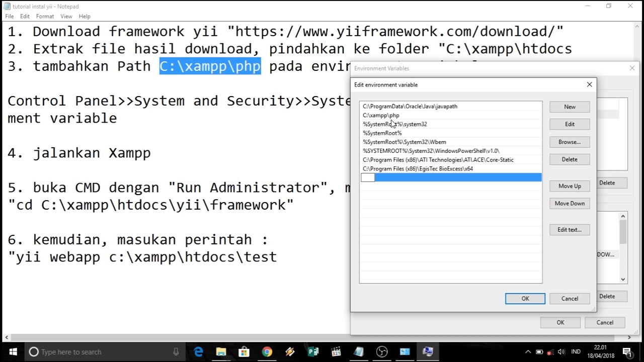The image size is (644, 362).
Task: Open the Windows Start menu
Action: click(12, 352)
